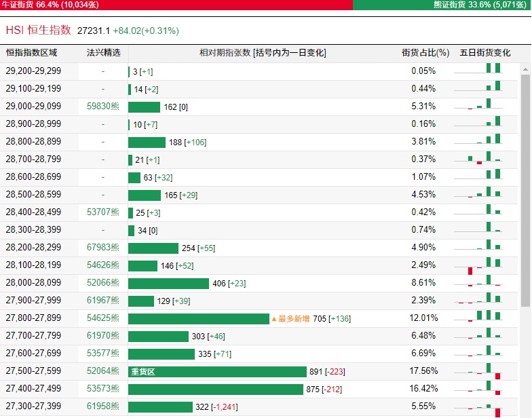Viewport: 532px width, 418px height.
Task: Open warrant link 52064熊
Action: (x=103, y=370)
